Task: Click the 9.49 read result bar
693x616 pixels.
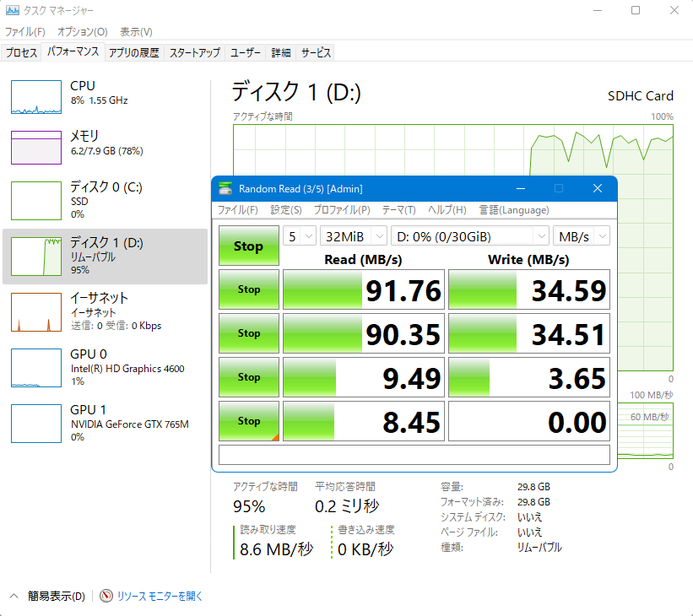Action: click(363, 377)
